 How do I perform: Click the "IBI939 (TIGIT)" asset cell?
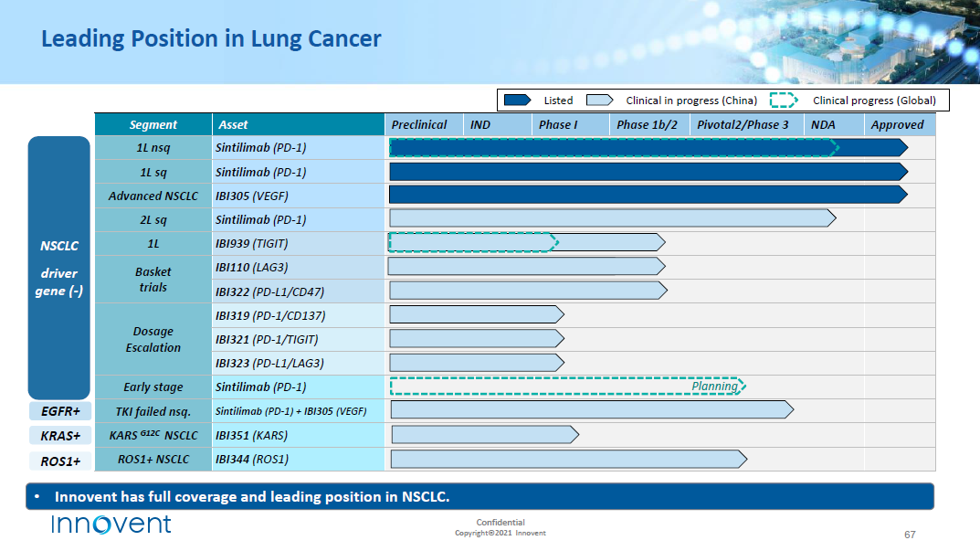pos(298,243)
